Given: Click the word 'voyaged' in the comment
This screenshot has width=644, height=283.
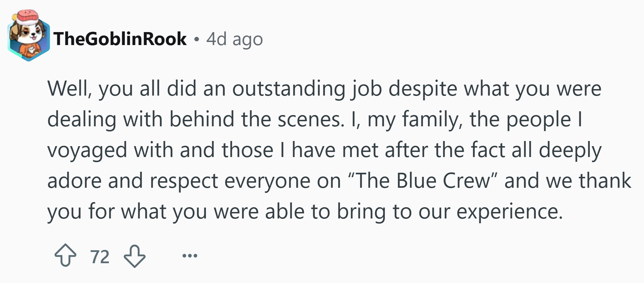Looking at the screenshot, I should tap(87, 151).
